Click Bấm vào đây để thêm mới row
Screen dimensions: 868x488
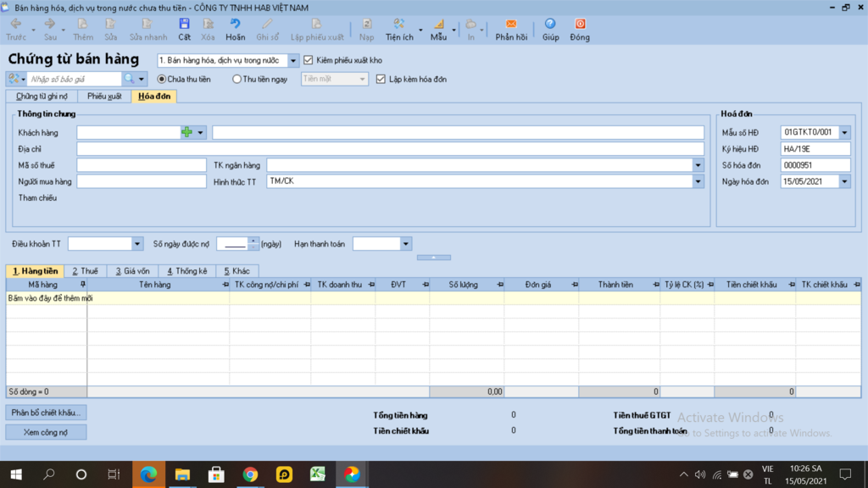click(x=433, y=298)
